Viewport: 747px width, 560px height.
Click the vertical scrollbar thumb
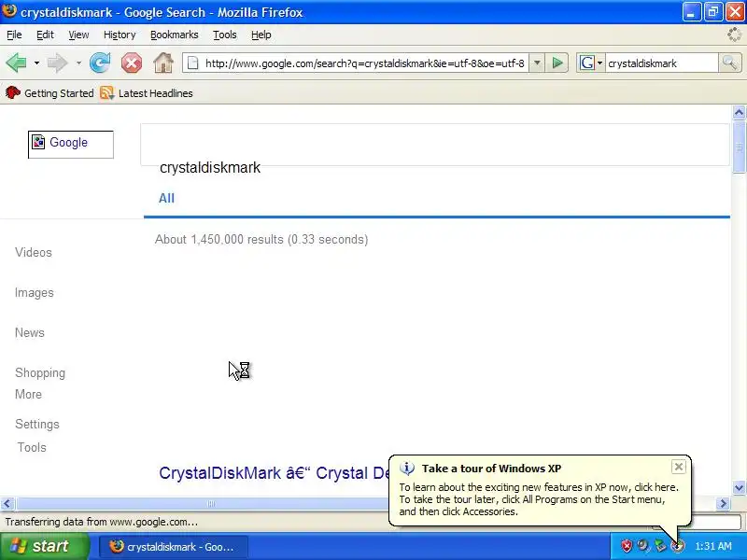click(x=739, y=147)
